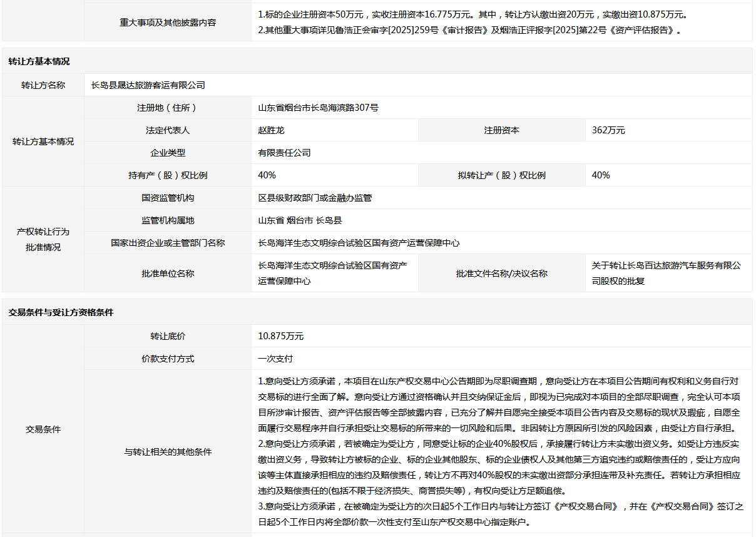Click the 批准单位名称 label cell
This screenshot has width=756, height=537.
[168, 274]
